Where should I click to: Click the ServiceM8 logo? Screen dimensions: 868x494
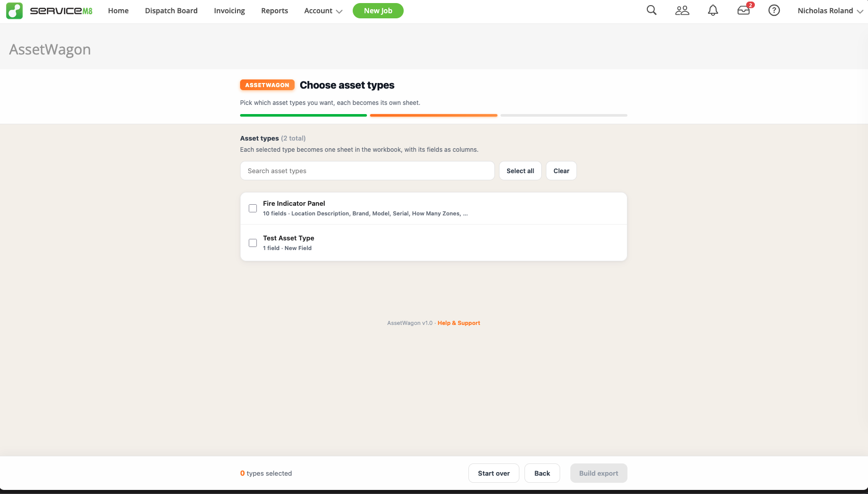(49, 11)
